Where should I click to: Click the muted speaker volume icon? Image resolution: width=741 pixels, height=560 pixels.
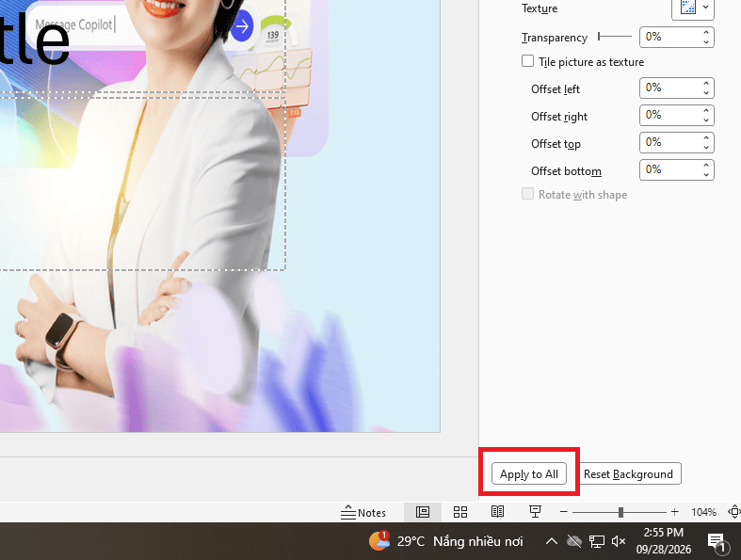(619, 541)
